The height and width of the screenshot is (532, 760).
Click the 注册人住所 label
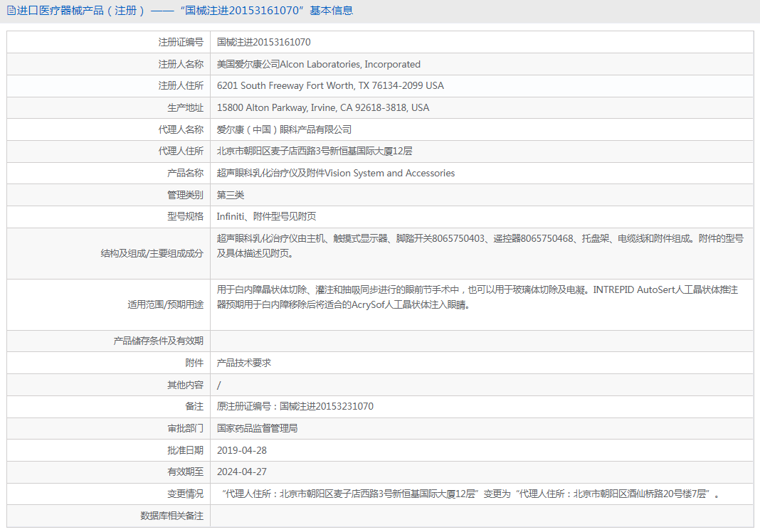181,86
